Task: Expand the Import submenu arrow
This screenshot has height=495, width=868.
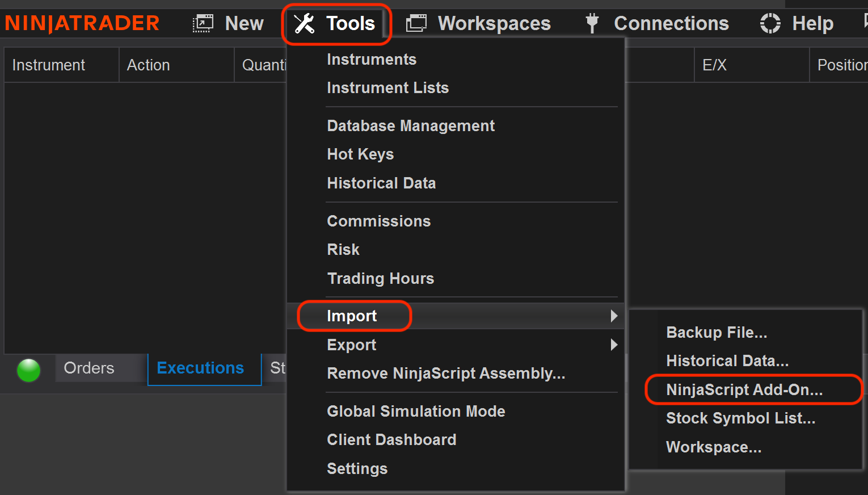Action: (614, 316)
